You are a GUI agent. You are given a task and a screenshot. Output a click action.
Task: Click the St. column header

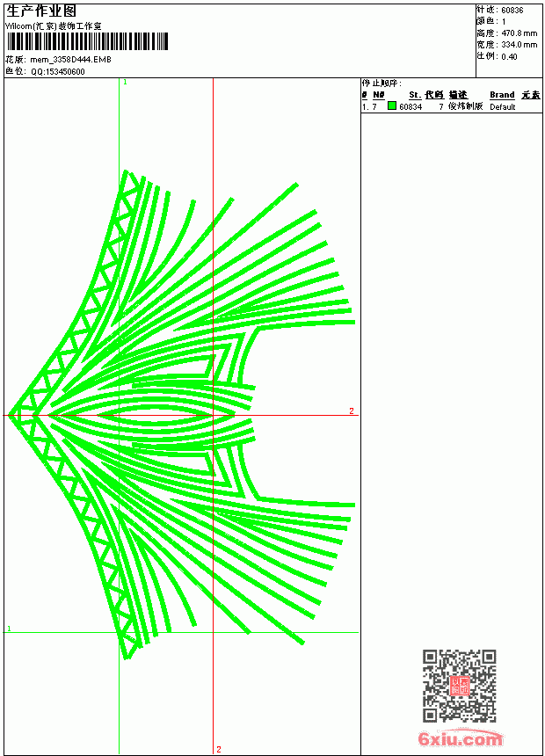(415, 95)
